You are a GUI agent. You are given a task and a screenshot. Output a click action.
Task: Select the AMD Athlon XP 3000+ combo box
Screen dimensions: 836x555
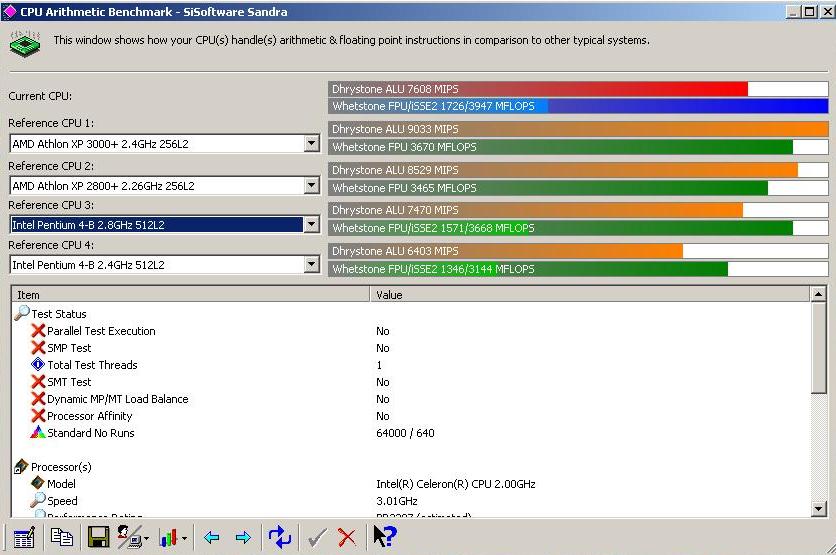[164, 143]
